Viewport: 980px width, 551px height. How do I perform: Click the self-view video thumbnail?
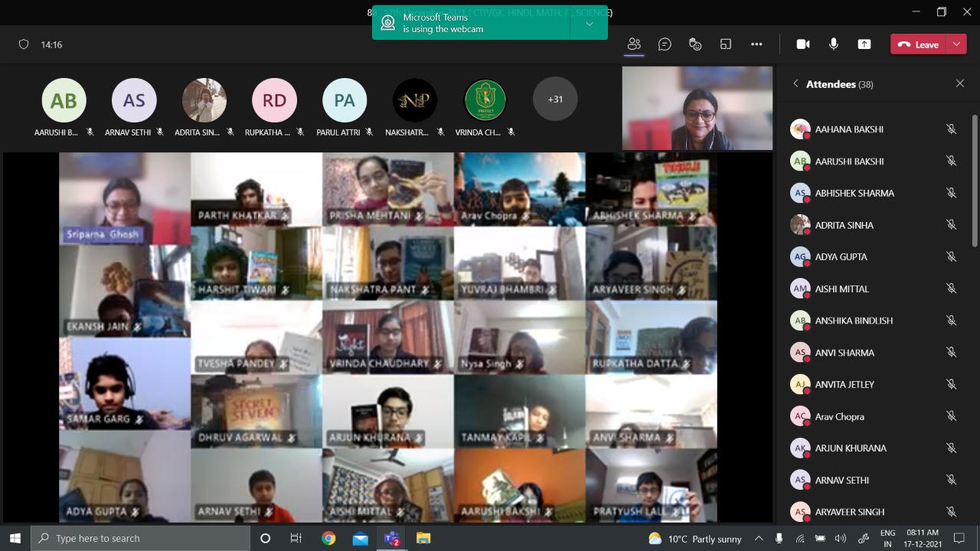pos(697,108)
